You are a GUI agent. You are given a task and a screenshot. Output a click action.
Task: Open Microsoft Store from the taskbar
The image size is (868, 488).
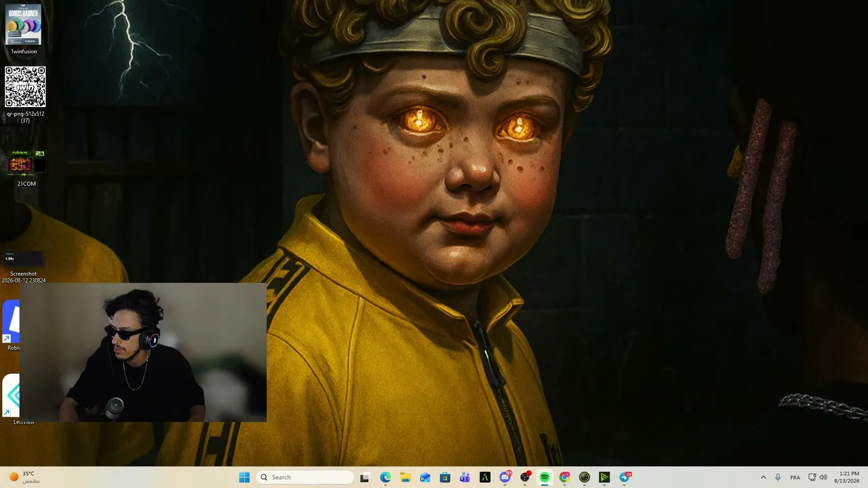[x=445, y=477]
